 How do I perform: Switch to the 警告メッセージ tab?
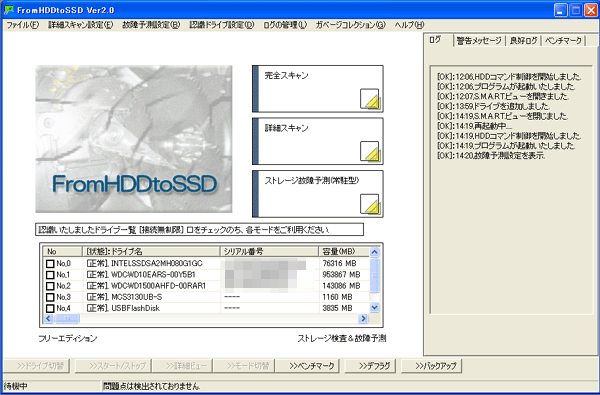pos(479,41)
